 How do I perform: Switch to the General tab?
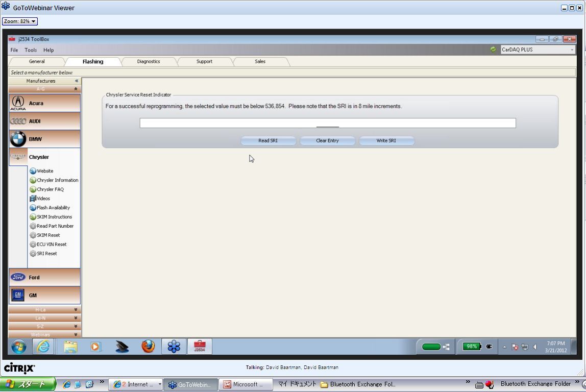tap(37, 61)
